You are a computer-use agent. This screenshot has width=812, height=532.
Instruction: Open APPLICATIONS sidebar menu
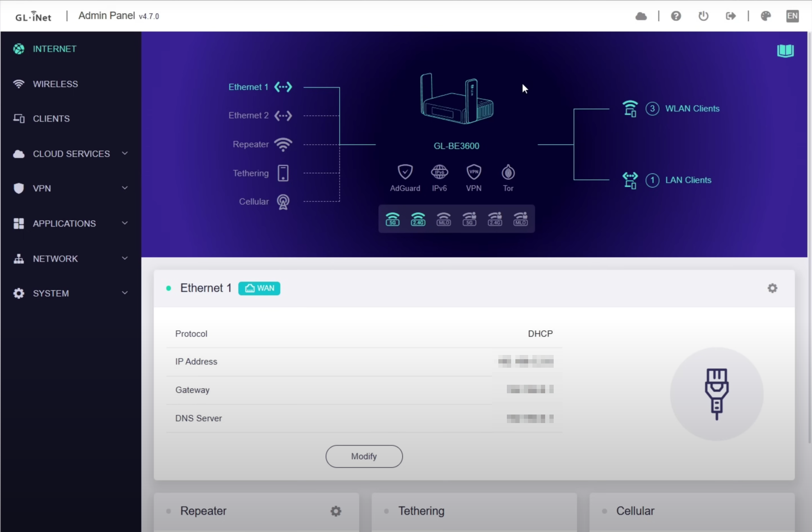coord(64,223)
